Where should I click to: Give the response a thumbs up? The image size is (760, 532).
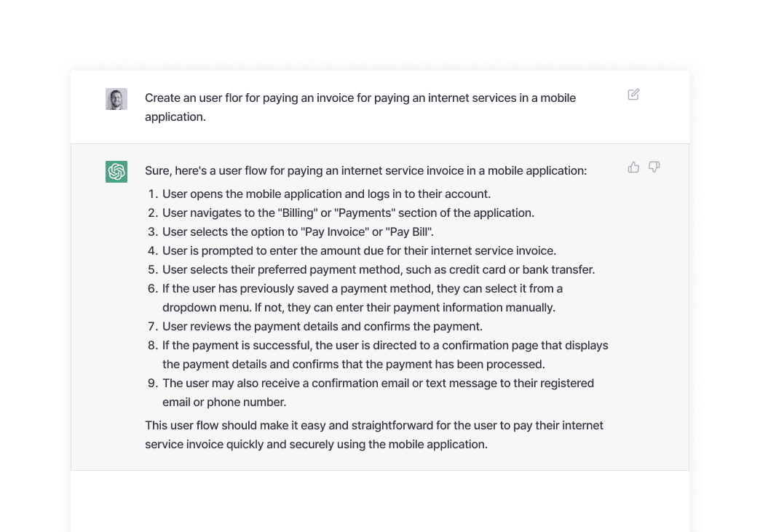pyautogui.click(x=633, y=167)
